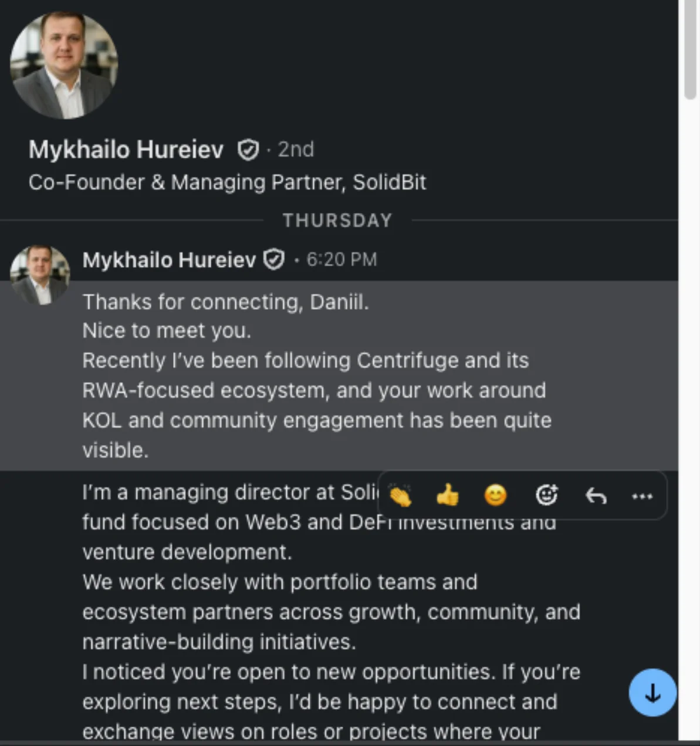Click the verified badge next to Mykhailo's name
The height and width of the screenshot is (746, 700).
pyautogui.click(x=248, y=150)
